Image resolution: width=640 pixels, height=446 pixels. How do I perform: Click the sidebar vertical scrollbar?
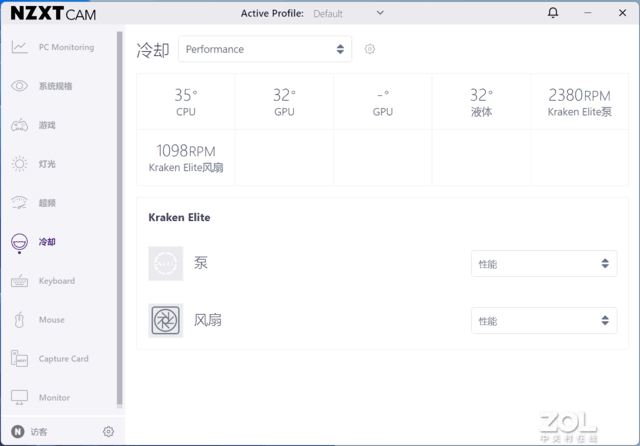coord(120,218)
